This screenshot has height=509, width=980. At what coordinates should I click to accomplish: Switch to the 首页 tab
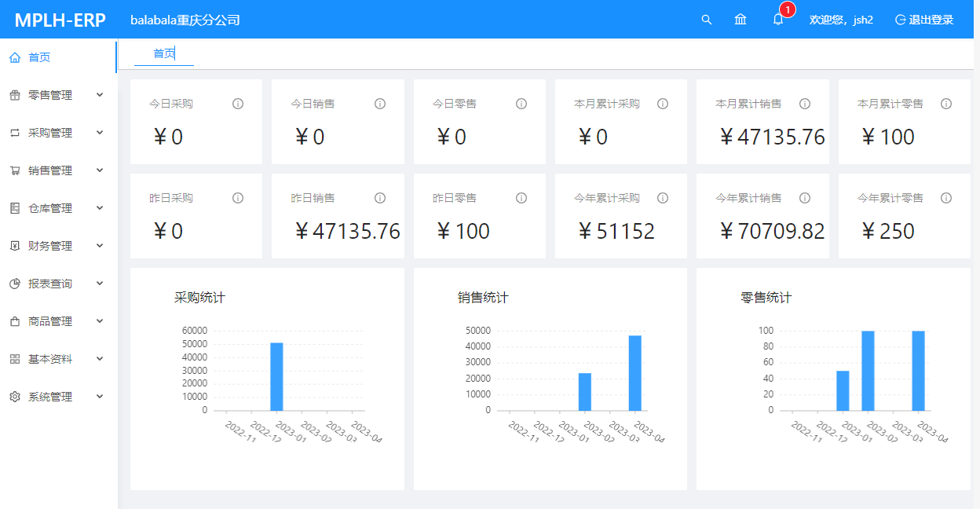[x=164, y=53]
